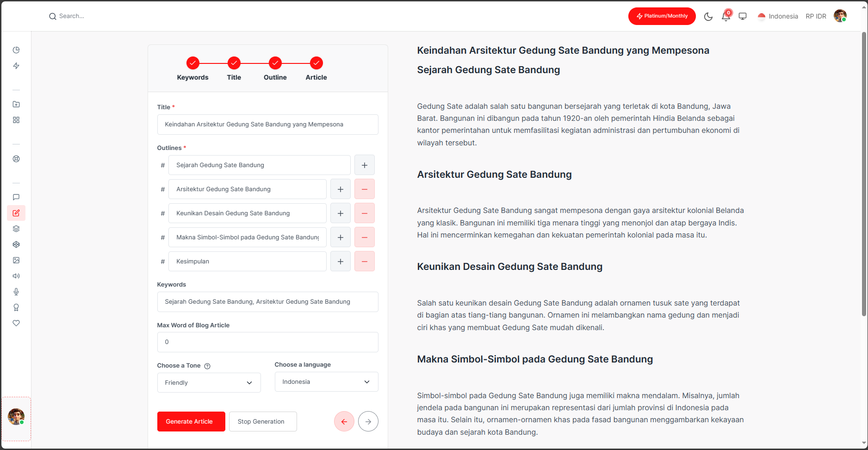
Task: Open notifications bell icon
Action: (725, 17)
